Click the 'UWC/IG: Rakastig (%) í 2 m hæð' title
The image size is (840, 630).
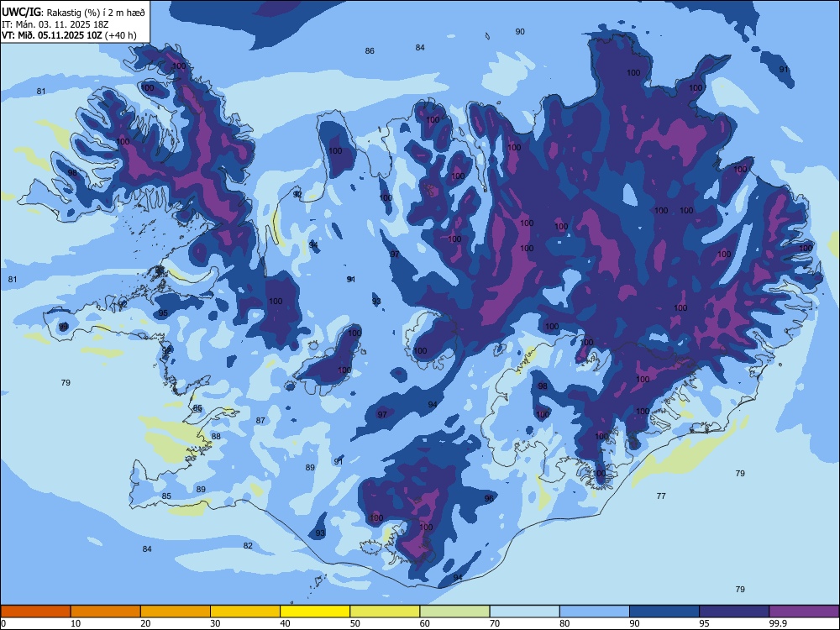[73, 13]
